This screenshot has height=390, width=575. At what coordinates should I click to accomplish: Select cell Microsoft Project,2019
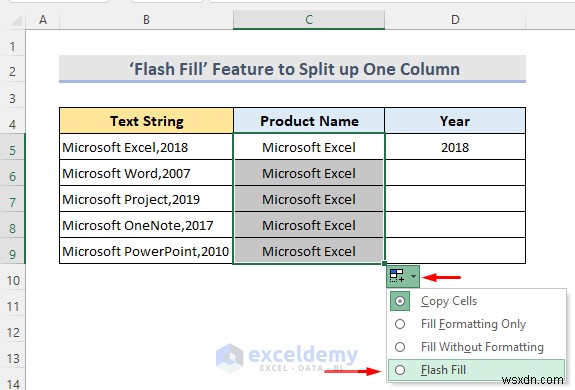[146, 199]
